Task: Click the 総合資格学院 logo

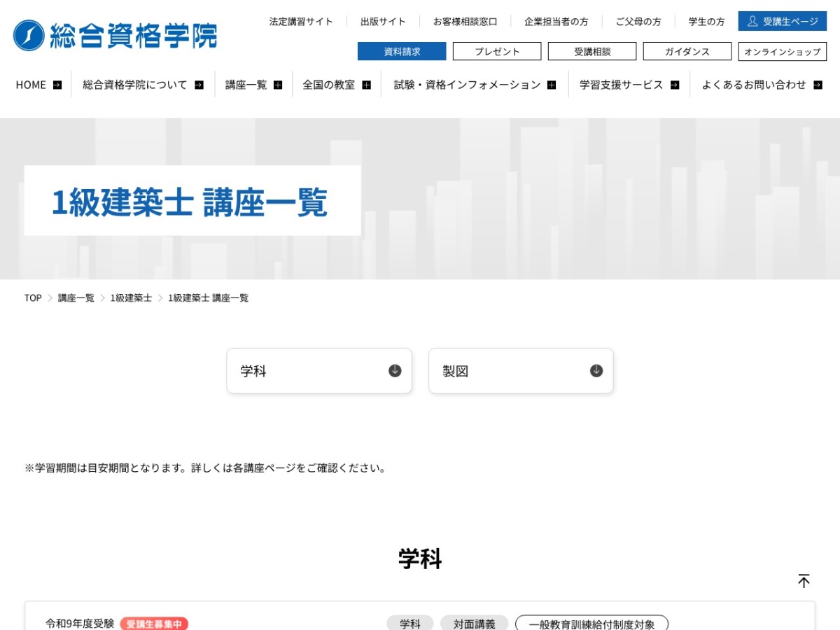Action: pos(115,35)
